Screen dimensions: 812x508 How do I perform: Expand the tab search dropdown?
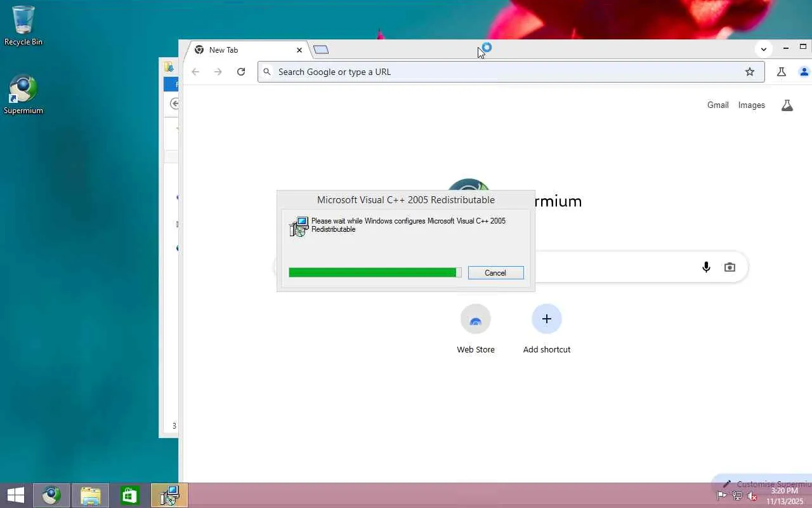tap(764, 49)
